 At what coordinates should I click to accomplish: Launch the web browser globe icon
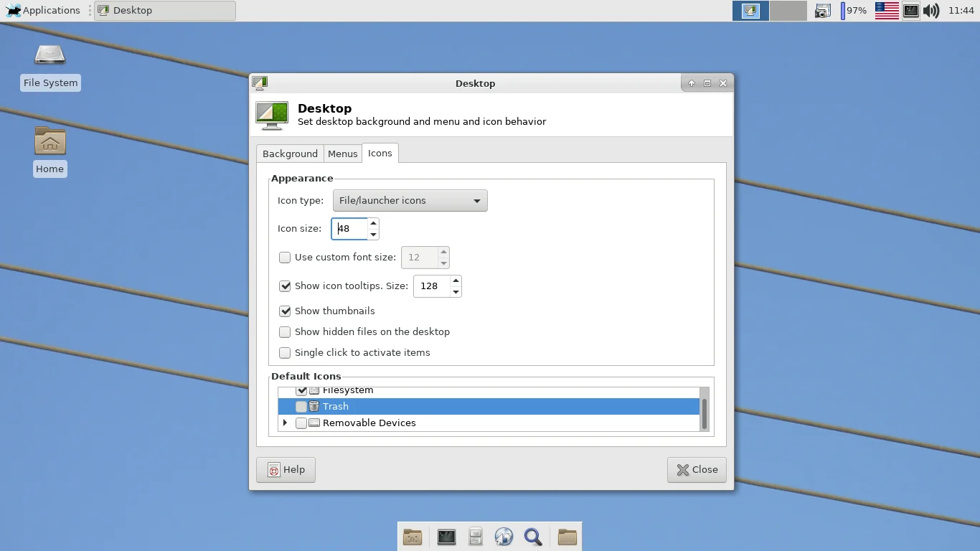point(504,537)
